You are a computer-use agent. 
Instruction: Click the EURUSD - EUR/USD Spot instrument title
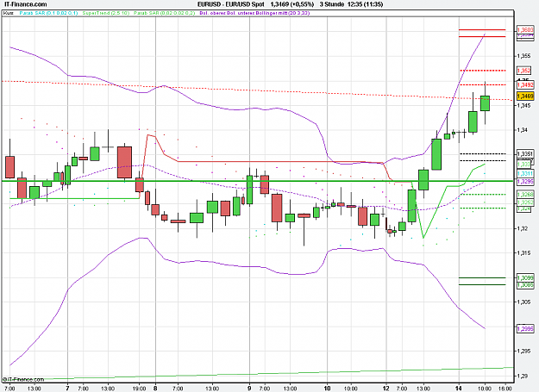tap(230, 4)
